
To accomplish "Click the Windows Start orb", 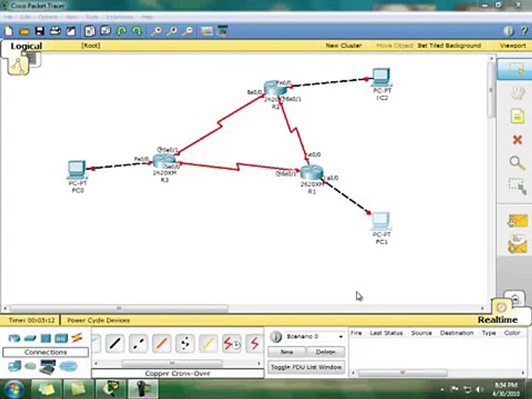I will (13, 389).
